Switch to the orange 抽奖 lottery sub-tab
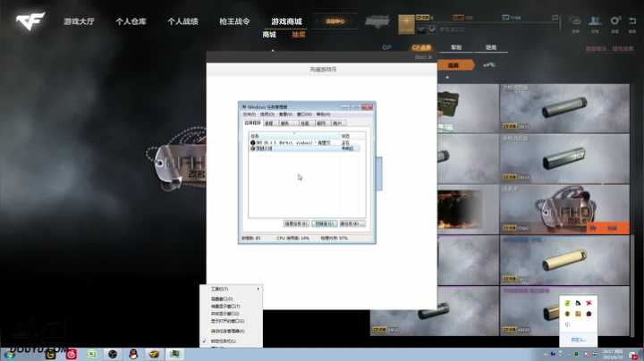The height and width of the screenshot is (361, 644). (299, 35)
